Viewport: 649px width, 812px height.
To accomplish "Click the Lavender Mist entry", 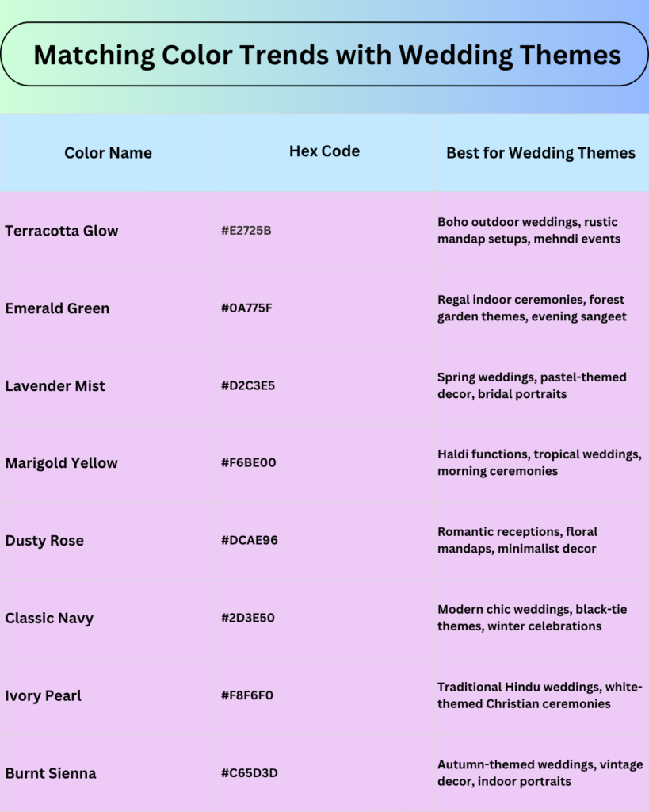I will (55, 386).
